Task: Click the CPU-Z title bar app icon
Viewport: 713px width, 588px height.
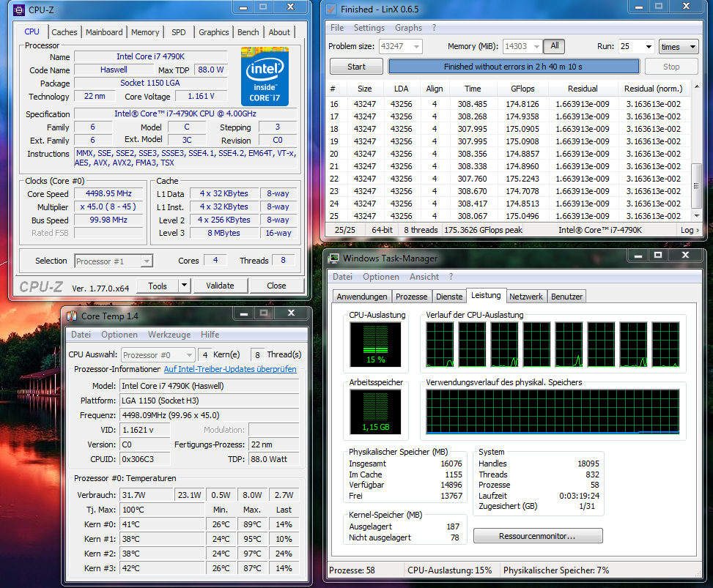Action: (19, 10)
